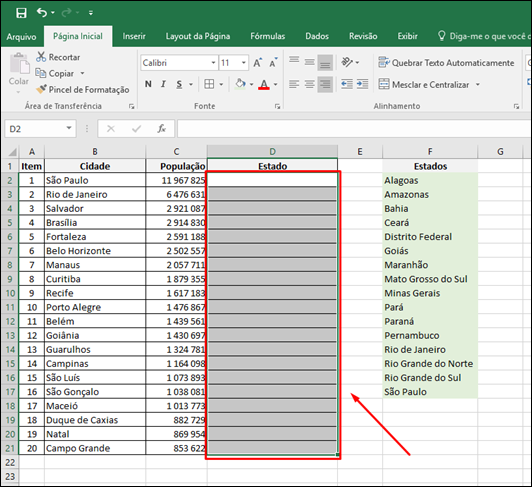532x487 pixels.
Task: Expand the Copiar dropdown arrow
Action: [x=82, y=73]
